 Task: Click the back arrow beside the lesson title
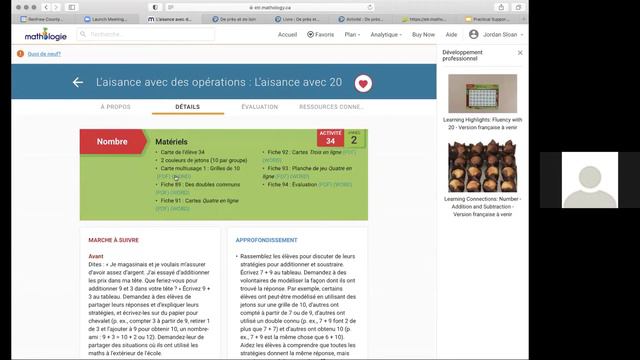pyautogui.click(x=78, y=82)
